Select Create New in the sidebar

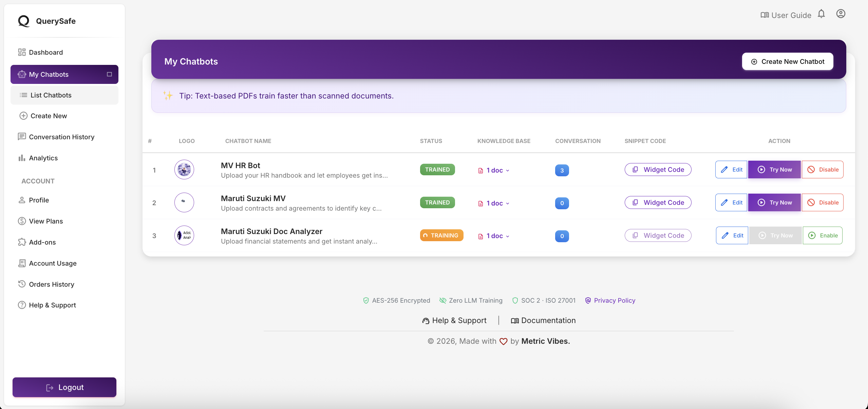click(x=48, y=115)
